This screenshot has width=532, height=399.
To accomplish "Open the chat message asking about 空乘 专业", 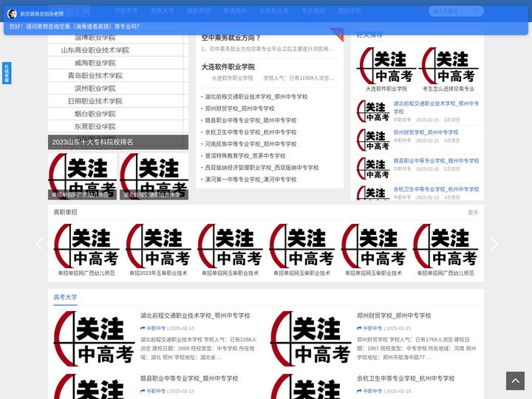I will tap(75, 27).
